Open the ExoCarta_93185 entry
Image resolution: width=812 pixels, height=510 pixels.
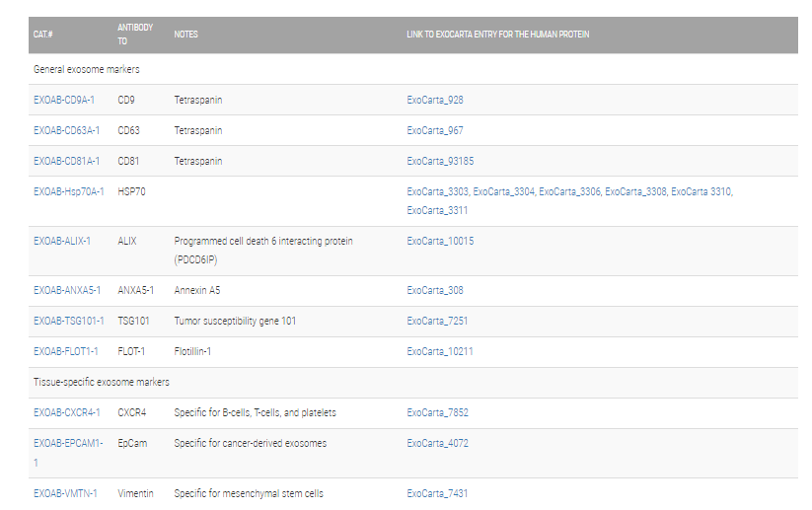coord(440,161)
